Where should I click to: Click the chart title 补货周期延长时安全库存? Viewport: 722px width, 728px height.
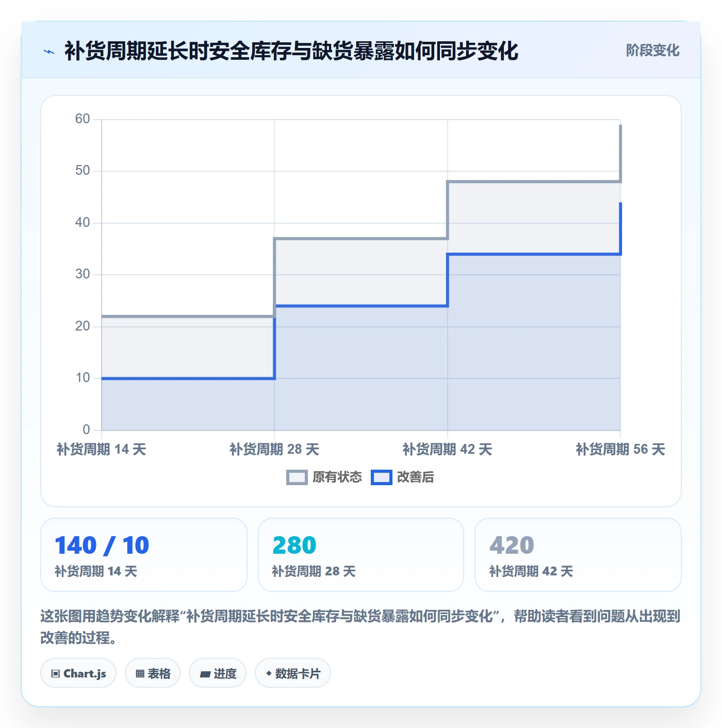[x=291, y=51]
